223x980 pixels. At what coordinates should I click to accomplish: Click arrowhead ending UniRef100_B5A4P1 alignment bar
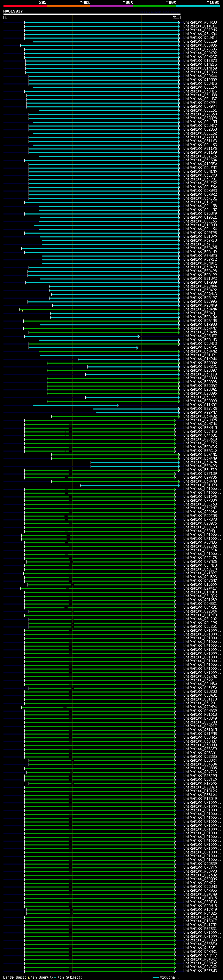(138, 348)
